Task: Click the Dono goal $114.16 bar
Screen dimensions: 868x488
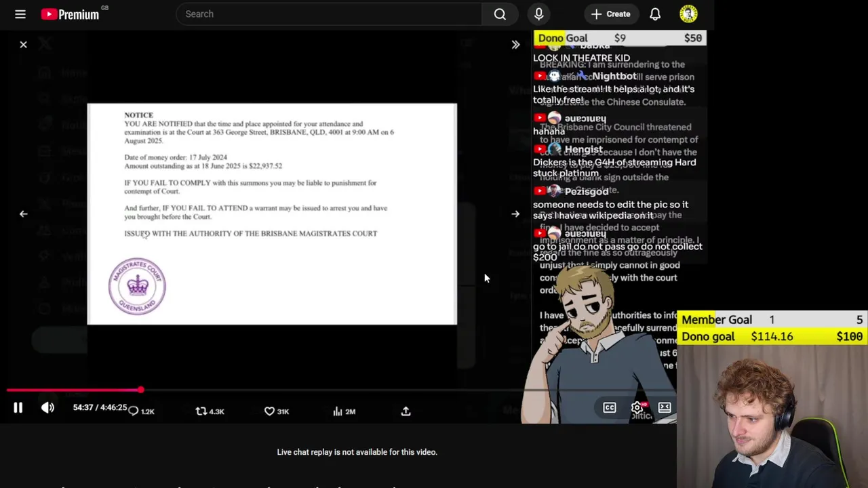Action: (772, 336)
